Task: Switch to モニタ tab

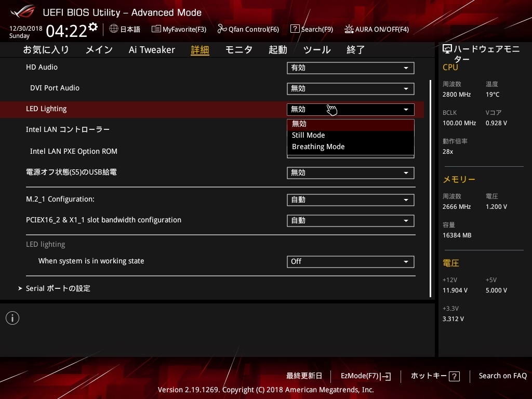Action: (x=239, y=50)
